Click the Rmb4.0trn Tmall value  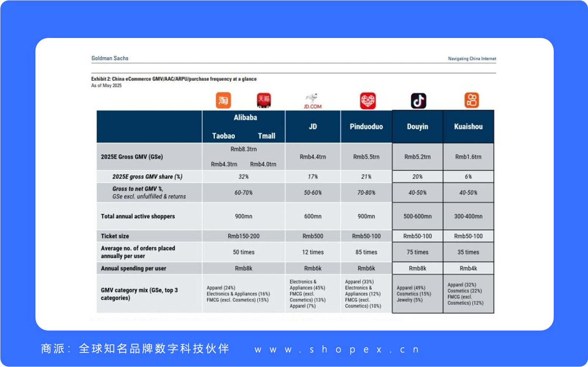tap(263, 164)
